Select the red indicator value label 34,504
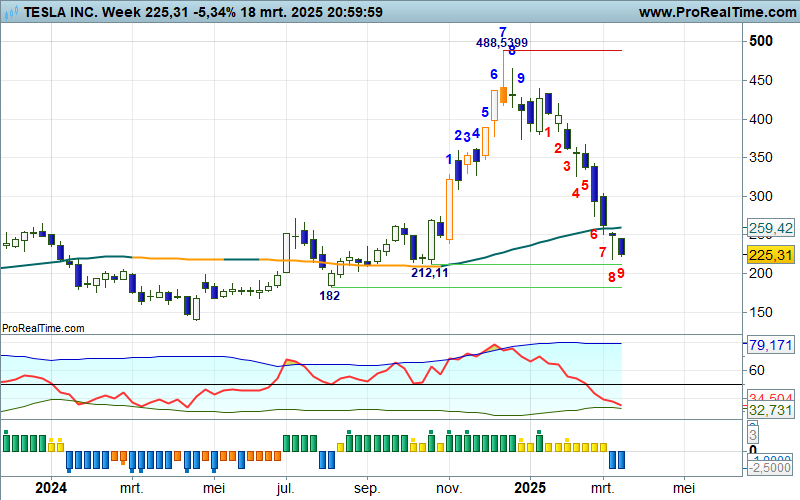The width and height of the screenshot is (800, 500). click(x=770, y=397)
